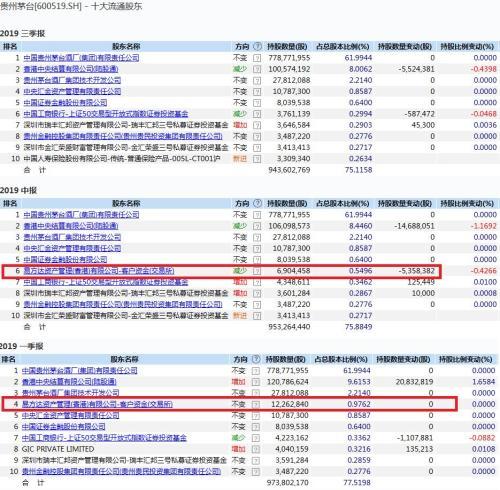Click 持股数量(股) column header in 三季报 table
Image resolution: width=500 pixels, height=490 pixels.
click(x=287, y=47)
